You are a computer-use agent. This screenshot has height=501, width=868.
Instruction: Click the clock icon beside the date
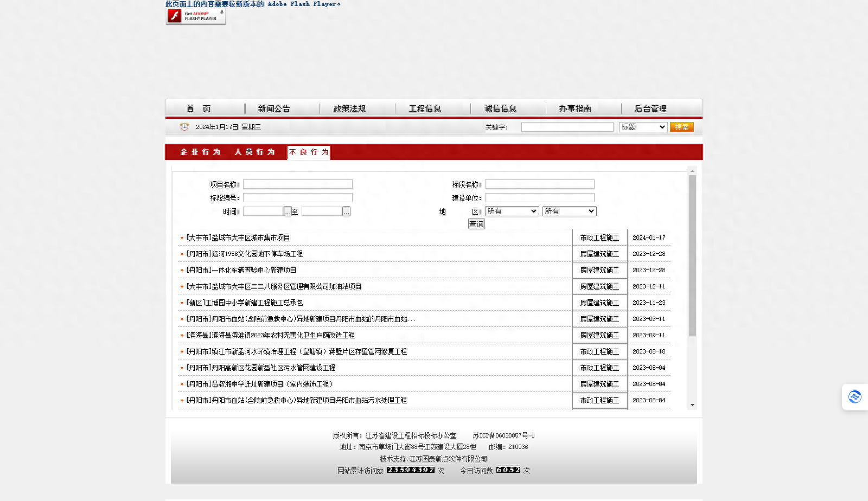184,127
